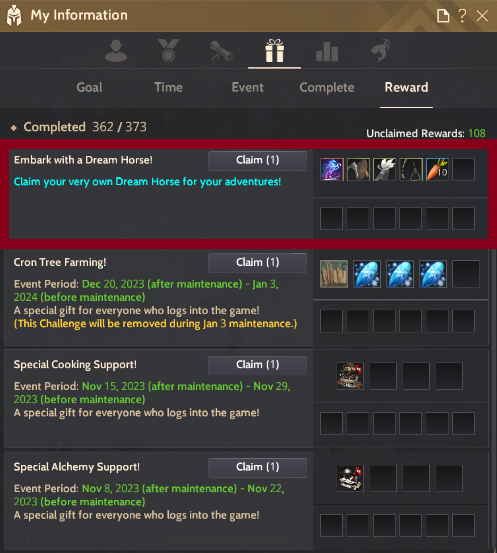Open the bar chart statistics icon
This screenshot has width=497, height=553.
pyautogui.click(x=327, y=51)
